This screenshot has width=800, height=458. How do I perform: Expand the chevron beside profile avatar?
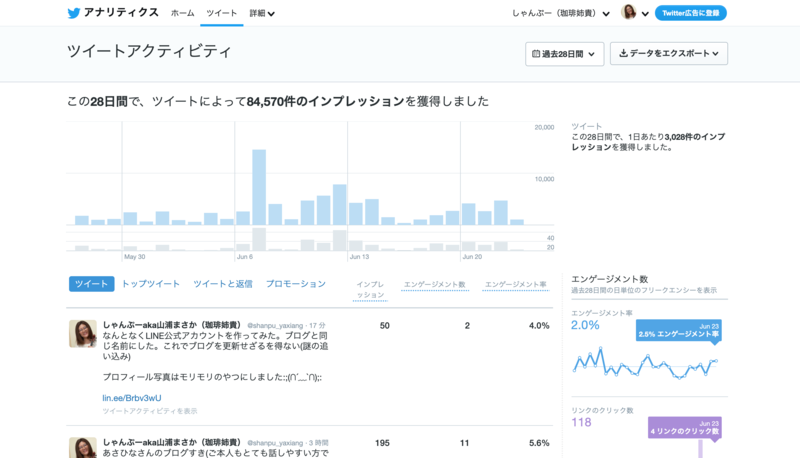coord(645,14)
